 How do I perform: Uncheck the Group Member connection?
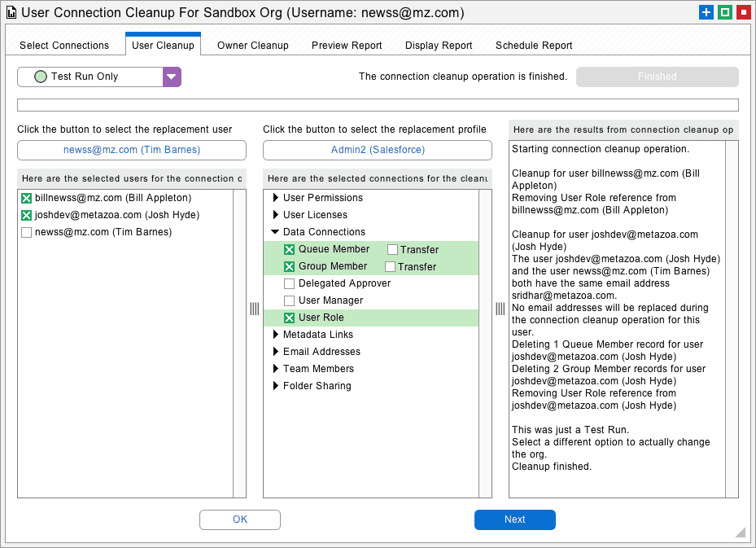click(289, 266)
